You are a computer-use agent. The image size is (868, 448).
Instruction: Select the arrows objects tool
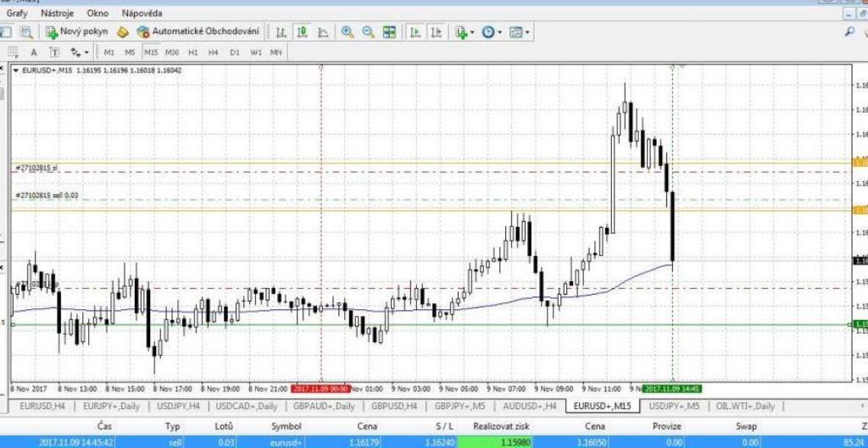point(75,53)
